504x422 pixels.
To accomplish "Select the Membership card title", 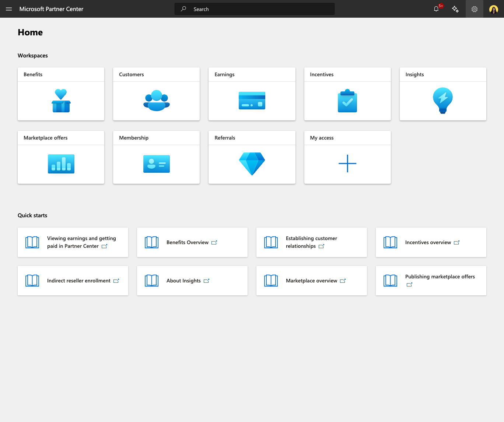I will coord(134,138).
